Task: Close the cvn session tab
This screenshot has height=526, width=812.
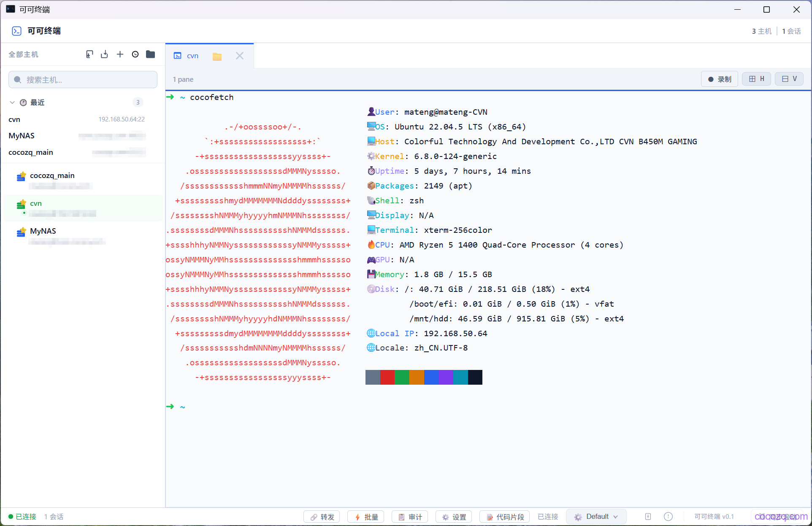Action: tap(240, 56)
